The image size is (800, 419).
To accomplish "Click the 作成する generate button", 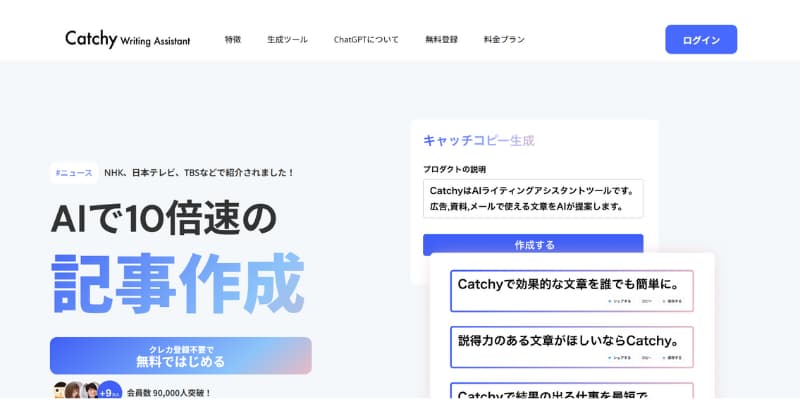I will click(533, 244).
